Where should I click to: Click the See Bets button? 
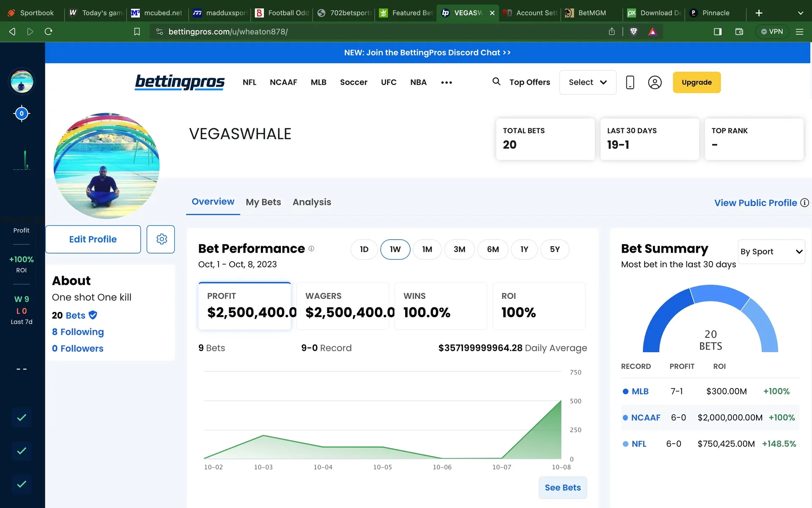pyautogui.click(x=562, y=488)
